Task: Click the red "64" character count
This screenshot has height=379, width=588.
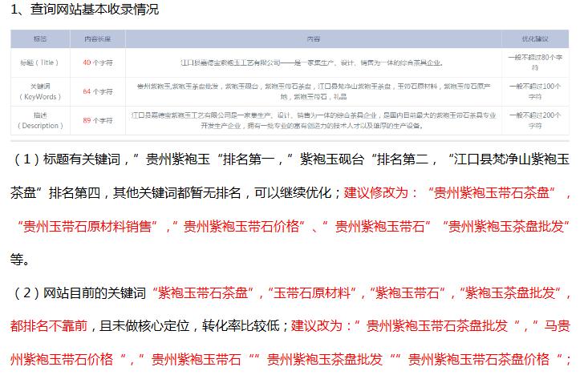Action: coord(87,91)
